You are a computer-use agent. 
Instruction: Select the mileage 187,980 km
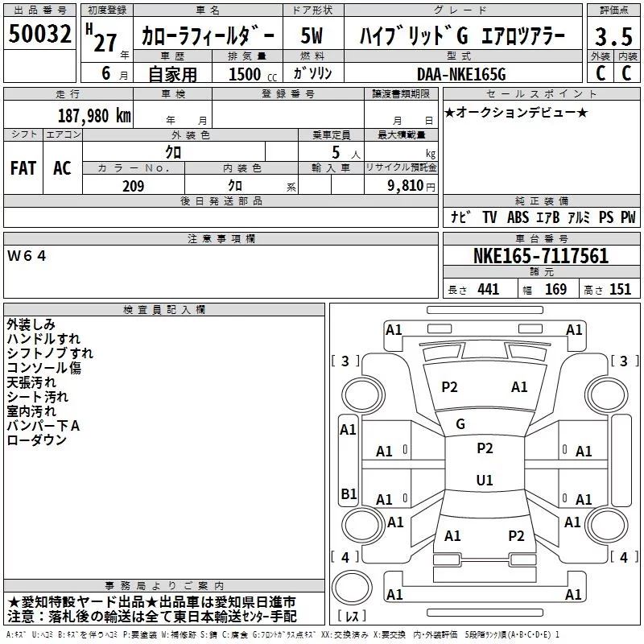point(94,116)
